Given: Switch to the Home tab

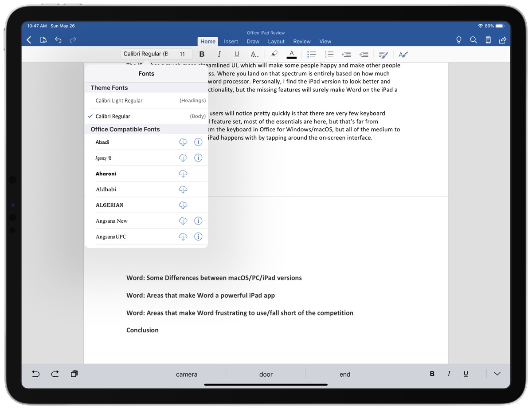Looking at the screenshot, I should [x=208, y=41].
